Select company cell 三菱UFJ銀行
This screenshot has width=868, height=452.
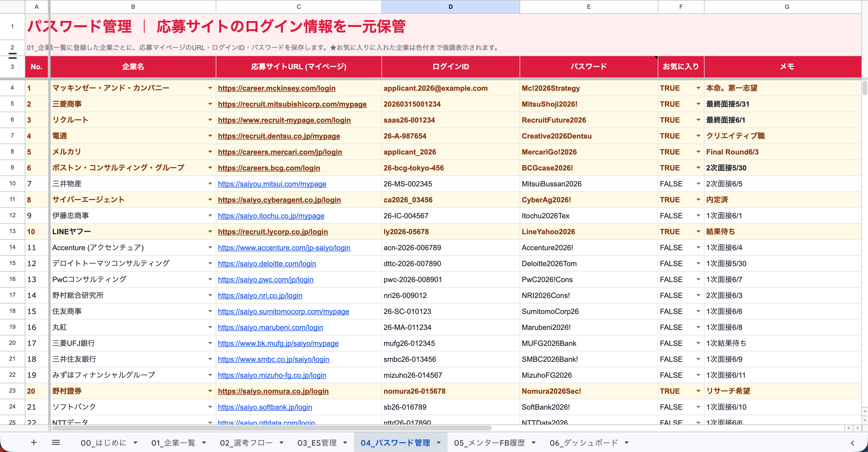pyautogui.click(x=133, y=343)
